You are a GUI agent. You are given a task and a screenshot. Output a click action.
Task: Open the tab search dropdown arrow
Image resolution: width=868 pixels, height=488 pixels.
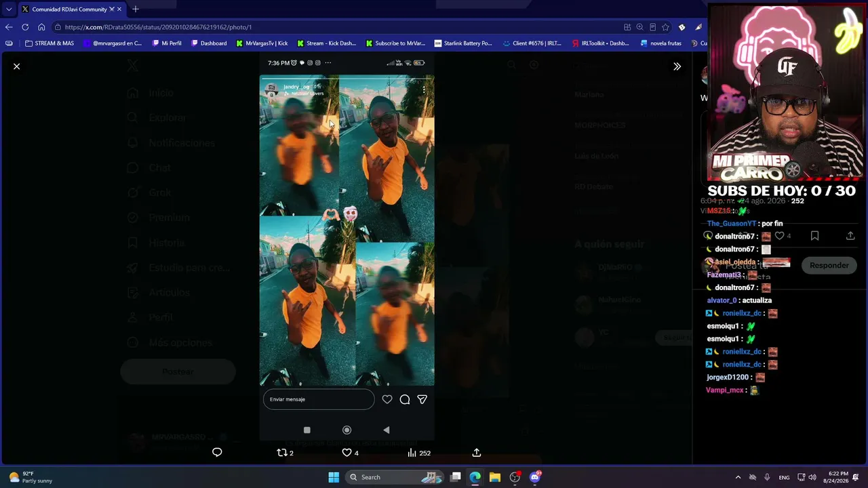[9, 9]
